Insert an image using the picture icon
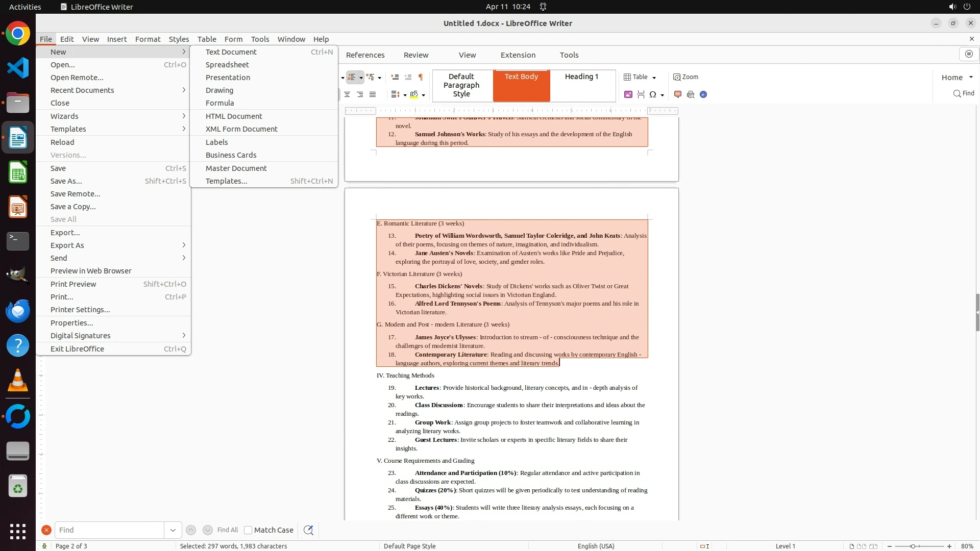980x551 pixels. 628,94
